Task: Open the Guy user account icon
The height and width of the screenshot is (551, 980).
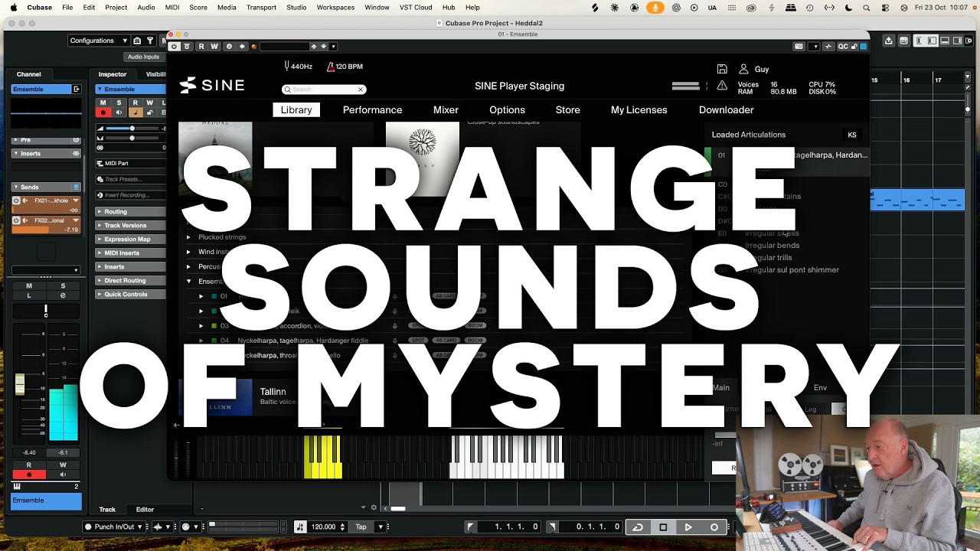Action: click(743, 69)
